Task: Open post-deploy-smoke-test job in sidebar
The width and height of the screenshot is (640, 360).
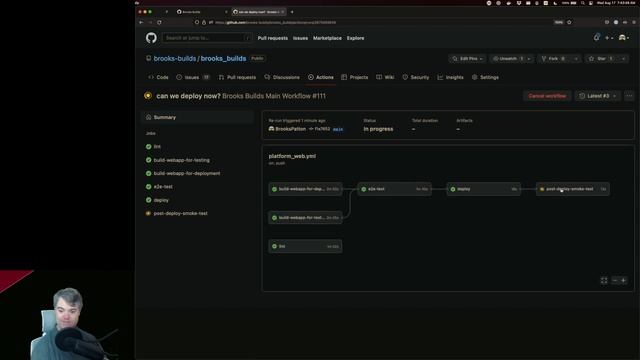Action: click(180, 213)
